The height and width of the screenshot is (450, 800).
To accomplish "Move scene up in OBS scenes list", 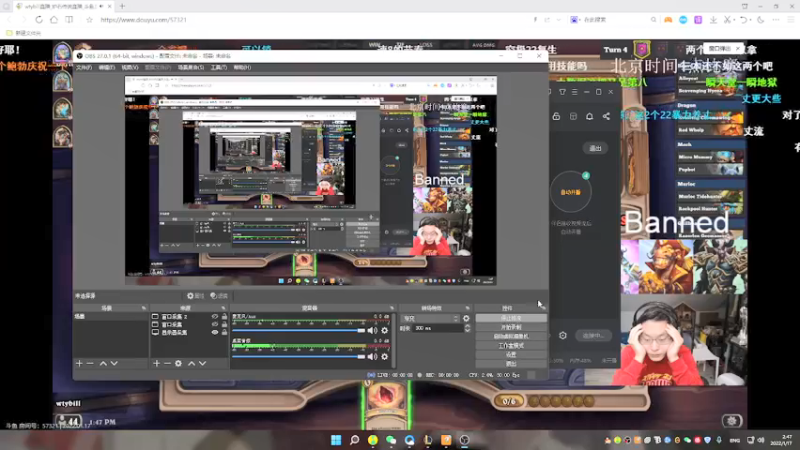I will (x=103, y=363).
